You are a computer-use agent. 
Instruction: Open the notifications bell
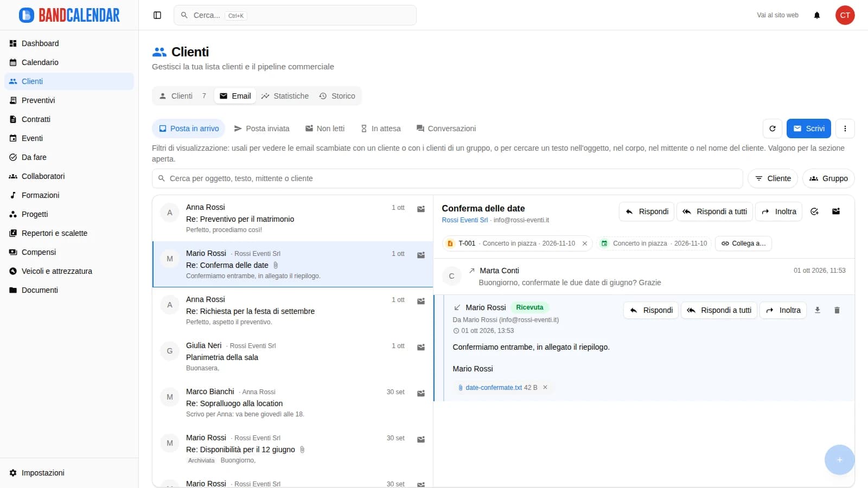pos(817,15)
